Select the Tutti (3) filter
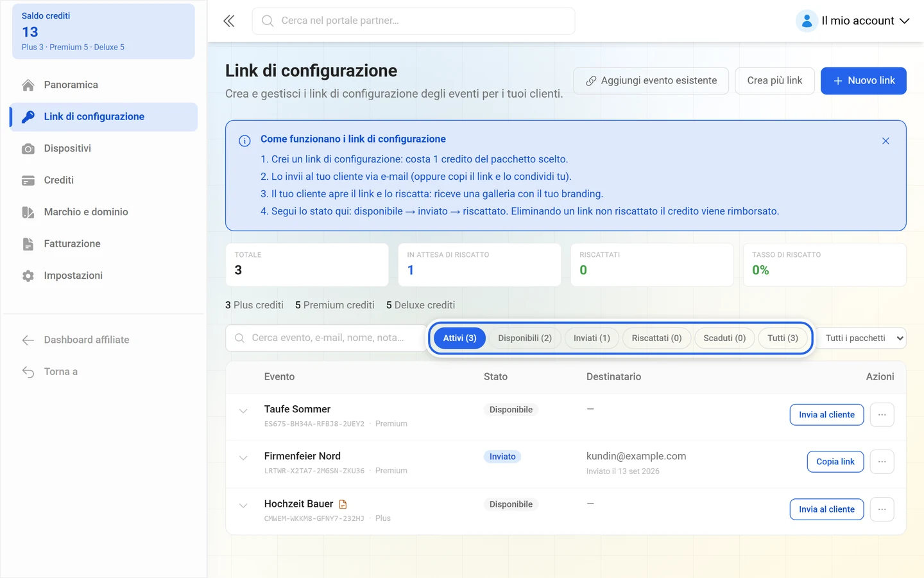Image resolution: width=924 pixels, height=578 pixels. coord(783,338)
